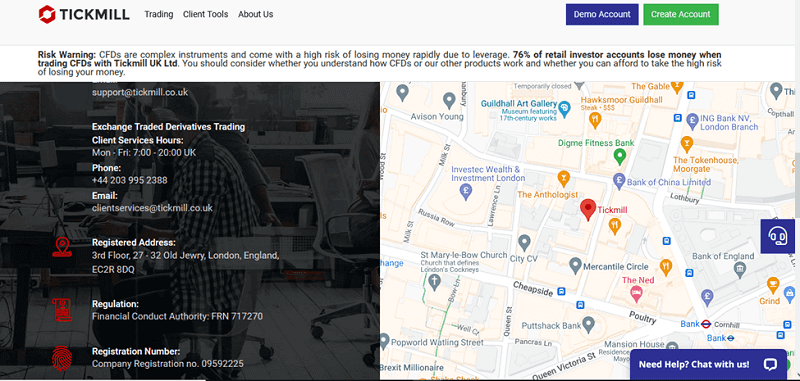Click the EC2R 8DQ postcode text
800x381 pixels.
pyautogui.click(x=113, y=269)
